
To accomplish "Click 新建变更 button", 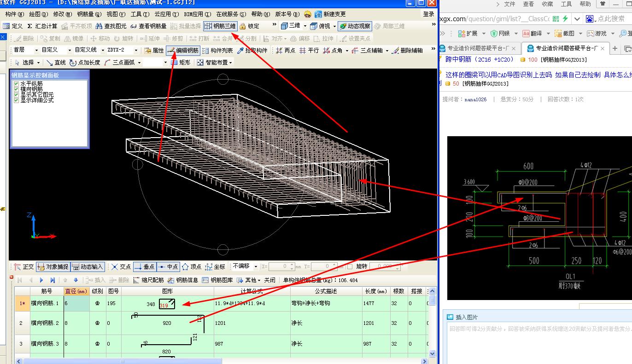I will tap(330, 14).
